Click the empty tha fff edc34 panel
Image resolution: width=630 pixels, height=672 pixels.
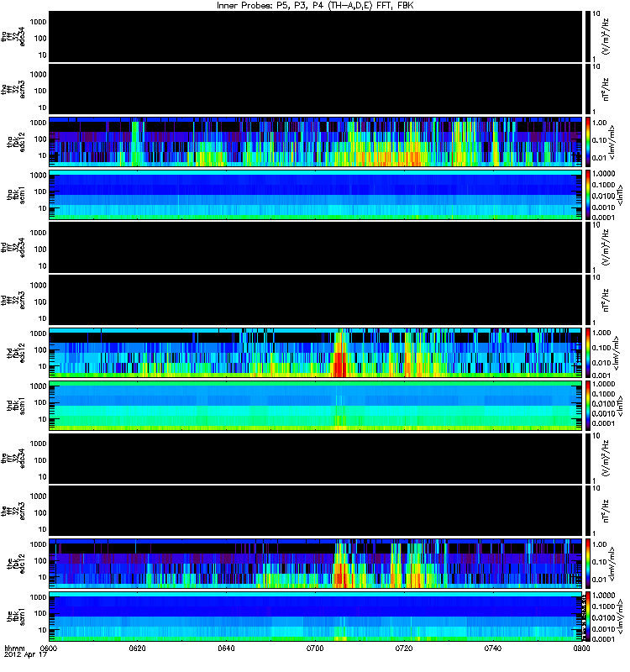coord(316,36)
